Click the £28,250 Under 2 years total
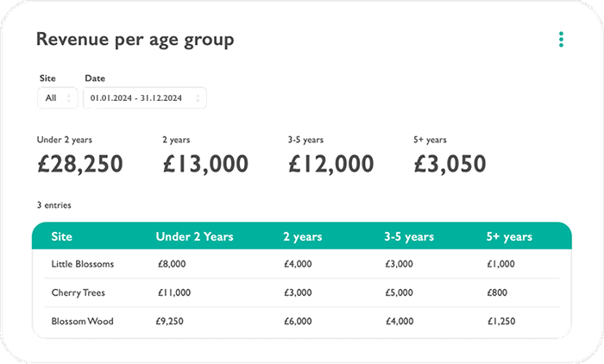604x364 pixels. (79, 163)
